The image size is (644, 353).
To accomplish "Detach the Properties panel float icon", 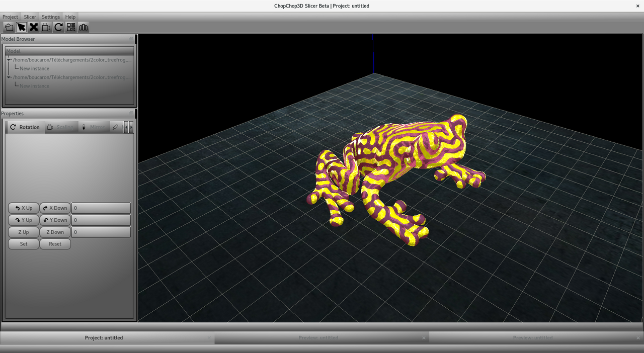I will click(131, 113).
